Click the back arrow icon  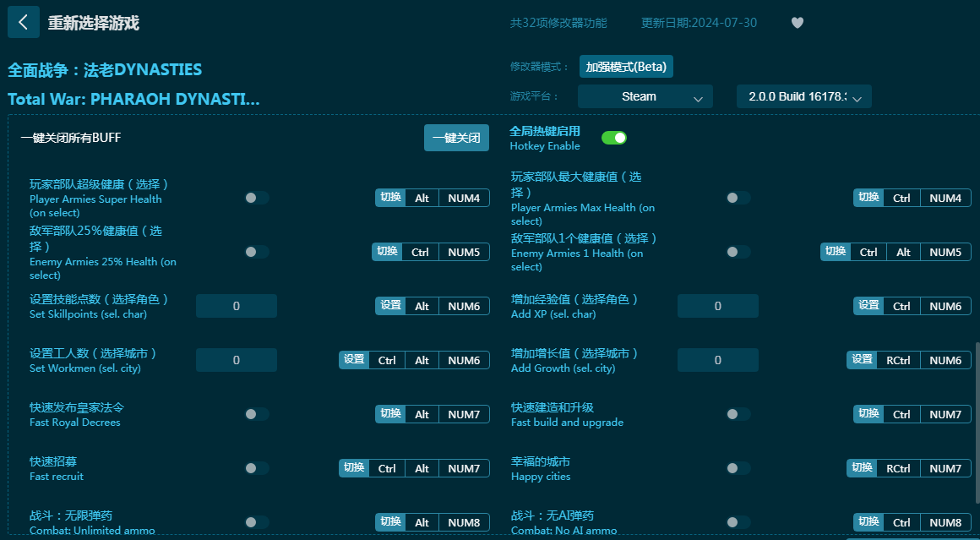coord(24,23)
